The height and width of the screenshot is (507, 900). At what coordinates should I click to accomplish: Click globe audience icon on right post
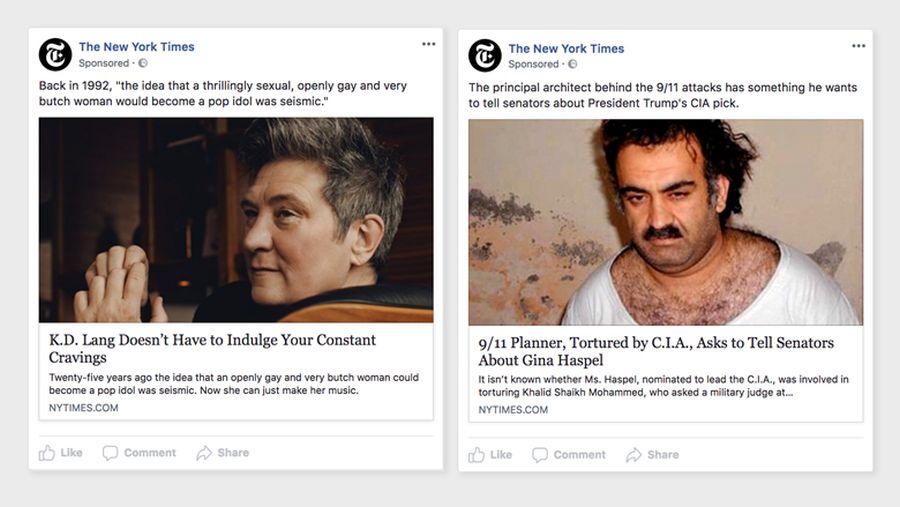tap(573, 64)
